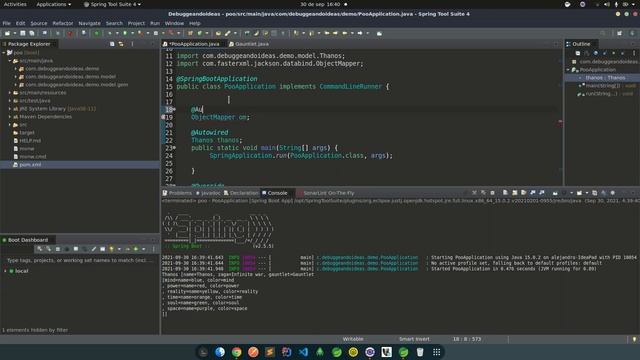Toggle Link with Editor in Package Explorer

(x=121, y=44)
